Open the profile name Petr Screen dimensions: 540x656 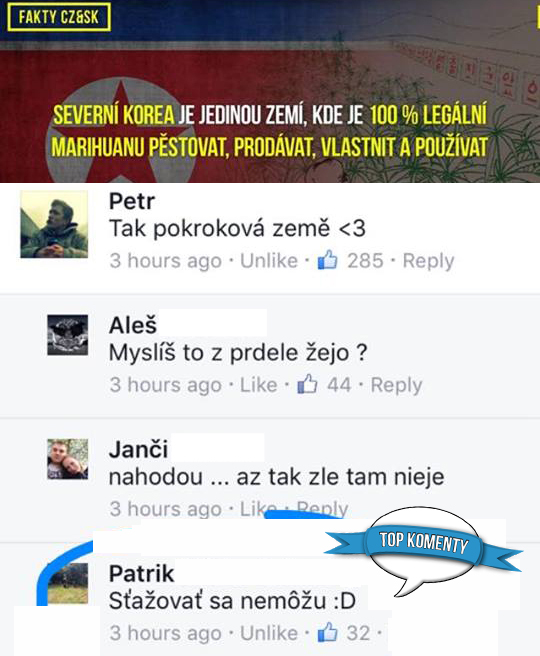tap(132, 201)
